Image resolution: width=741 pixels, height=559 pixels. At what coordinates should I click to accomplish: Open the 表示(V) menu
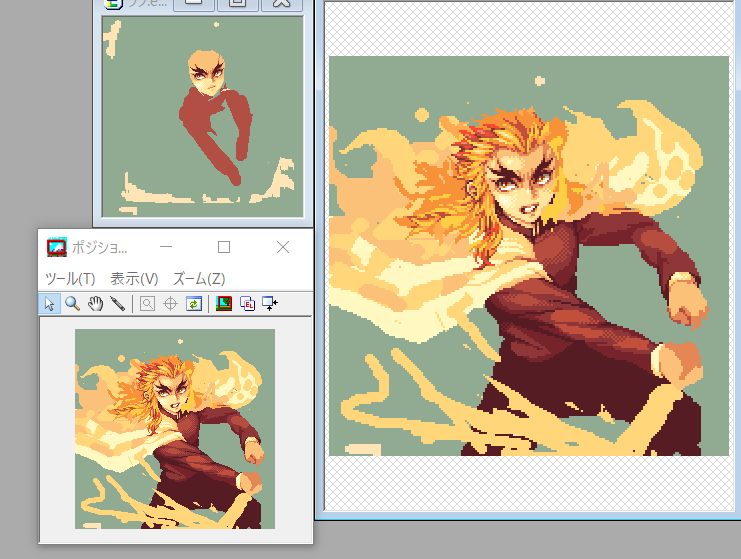pos(134,279)
